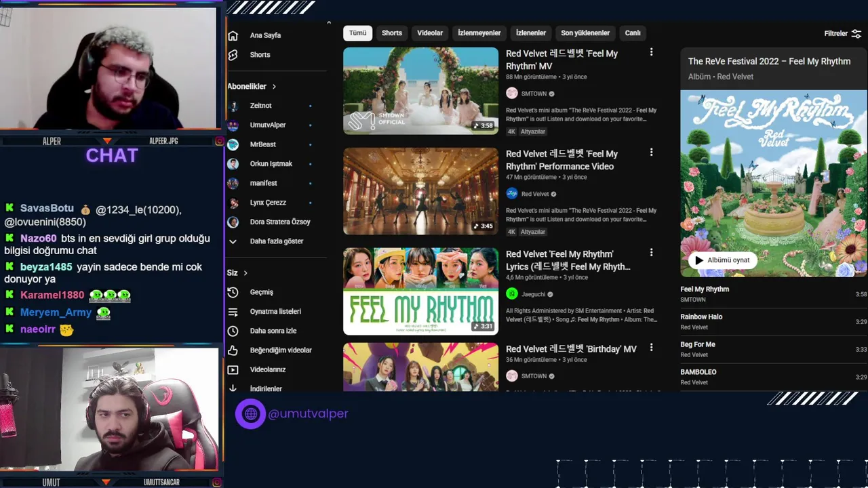Click the globe icon beside @umutvalper

pyautogui.click(x=251, y=413)
